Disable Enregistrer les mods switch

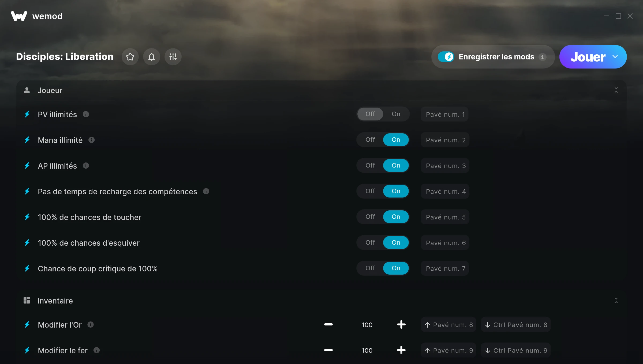coord(446,57)
